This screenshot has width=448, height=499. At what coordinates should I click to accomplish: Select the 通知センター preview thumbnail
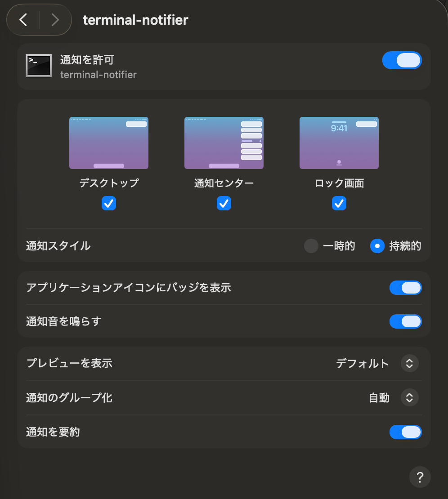[224, 143]
